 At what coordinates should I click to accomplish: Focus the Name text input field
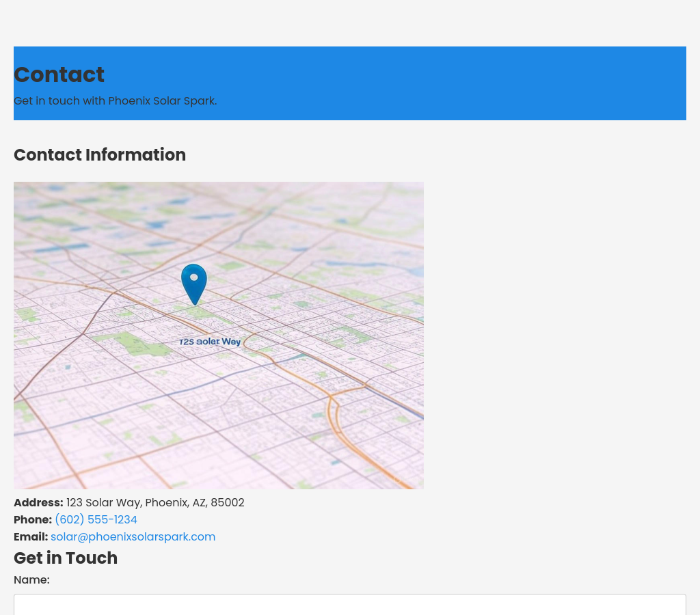coord(349,605)
